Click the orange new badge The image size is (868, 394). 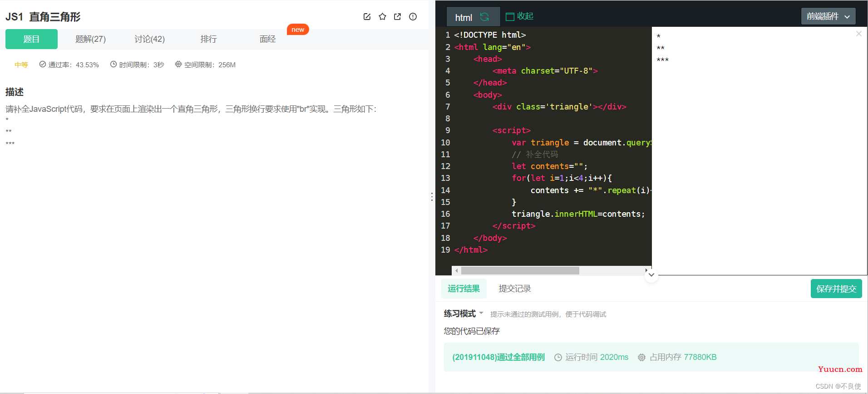point(298,30)
